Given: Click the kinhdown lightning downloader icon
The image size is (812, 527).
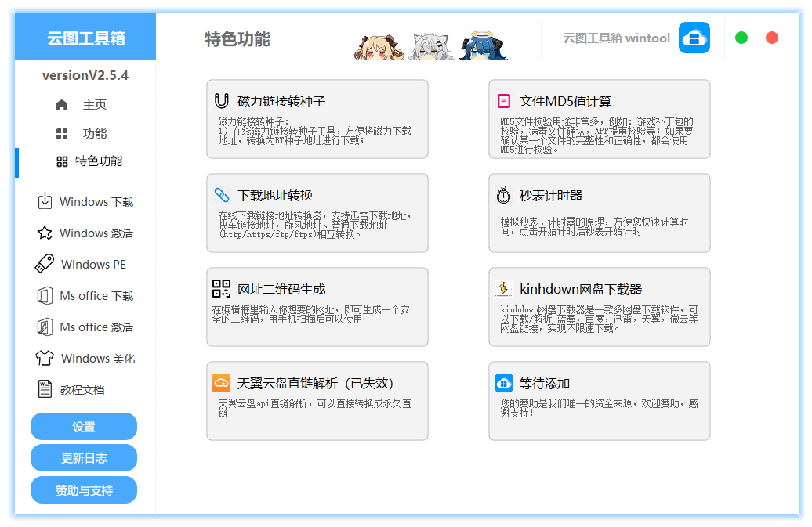Looking at the screenshot, I should [x=504, y=289].
